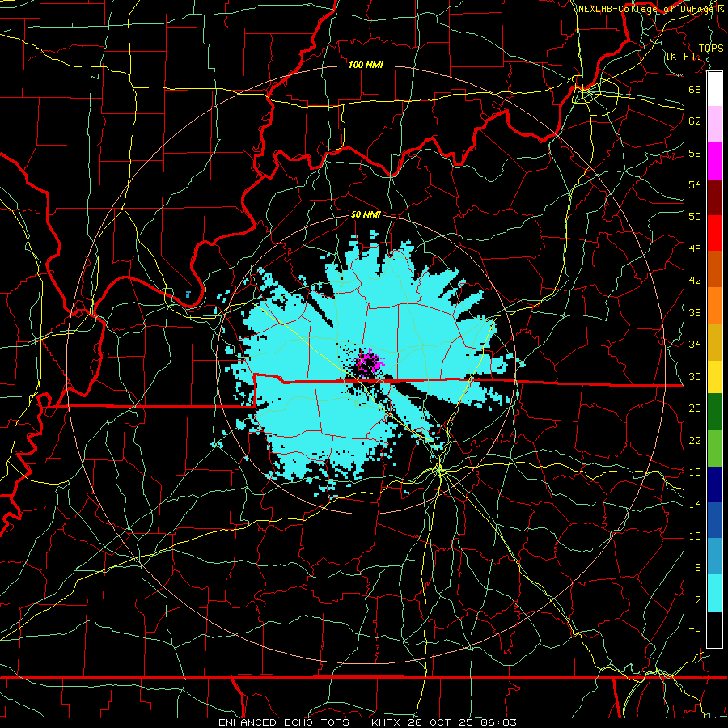Click the bright red legend swatch
This screenshot has width=728, height=728.
(714, 233)
